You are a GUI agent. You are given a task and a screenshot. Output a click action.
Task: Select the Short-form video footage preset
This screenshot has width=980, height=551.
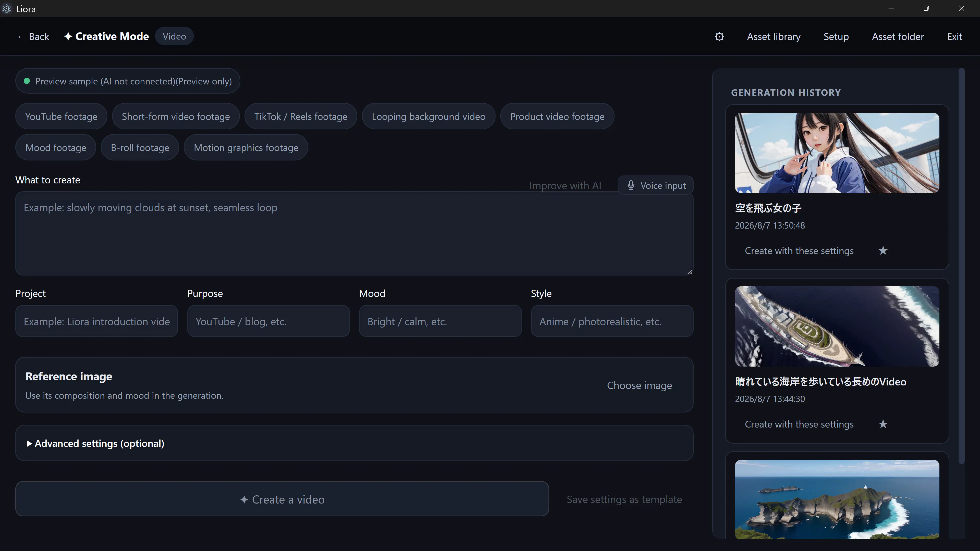(x=176, y=116)
